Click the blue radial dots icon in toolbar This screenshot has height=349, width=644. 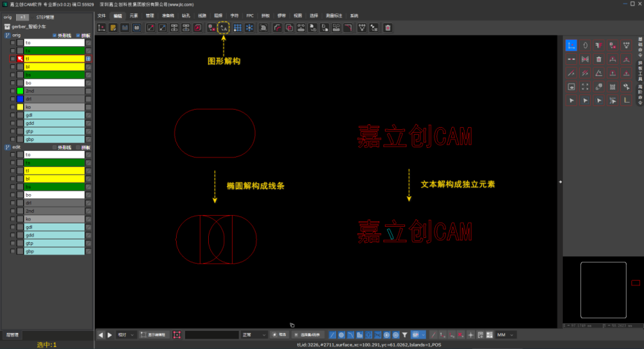[x=249, y=27]
